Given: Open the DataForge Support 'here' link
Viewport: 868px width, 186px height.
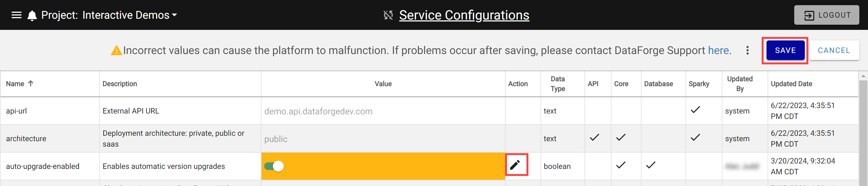Looking at the screenshot, I should (718, 50).
